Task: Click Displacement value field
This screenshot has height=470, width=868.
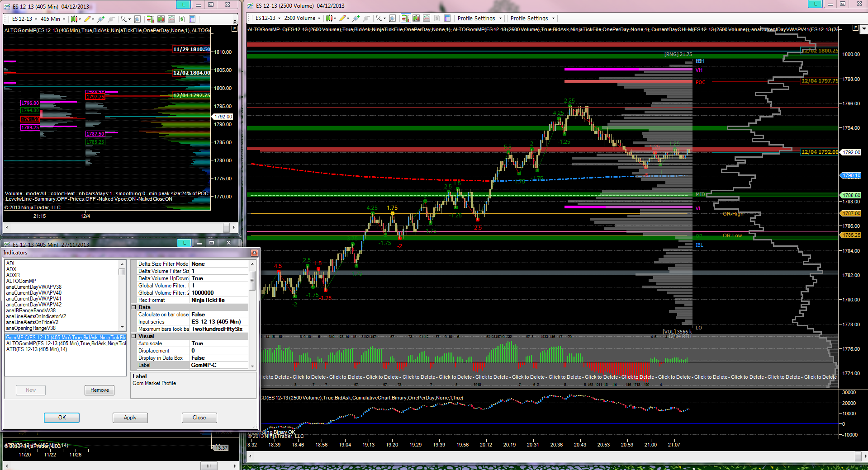Action: tap(219, 351)
